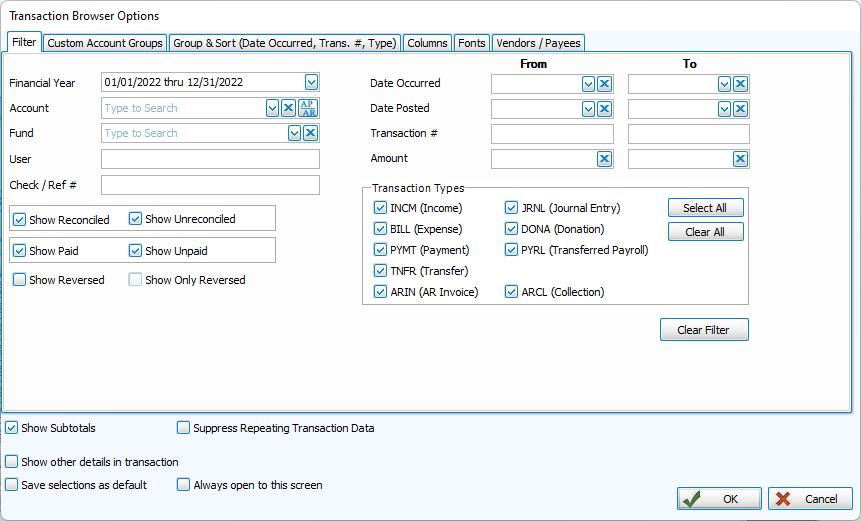The height and width of the screenshot is (521, 861).
Task: Clear the Date Posted From value
Action: pos(604,109)
